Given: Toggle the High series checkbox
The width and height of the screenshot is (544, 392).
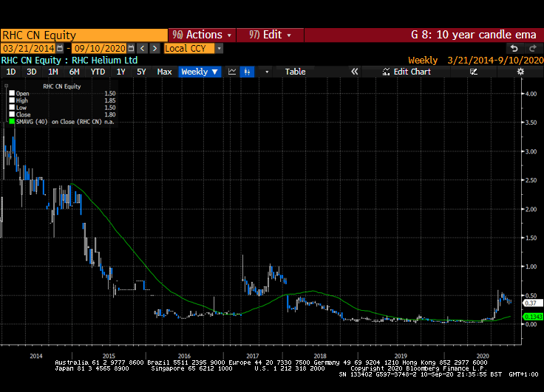Looking at the screenshot, I should click(x=12, y=100).
